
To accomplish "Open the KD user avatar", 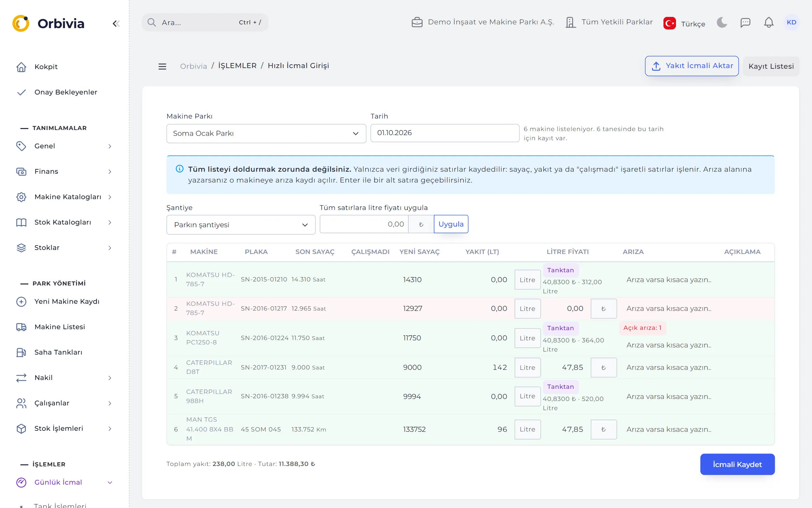I will pyautogui.click(x=791, y=22).
